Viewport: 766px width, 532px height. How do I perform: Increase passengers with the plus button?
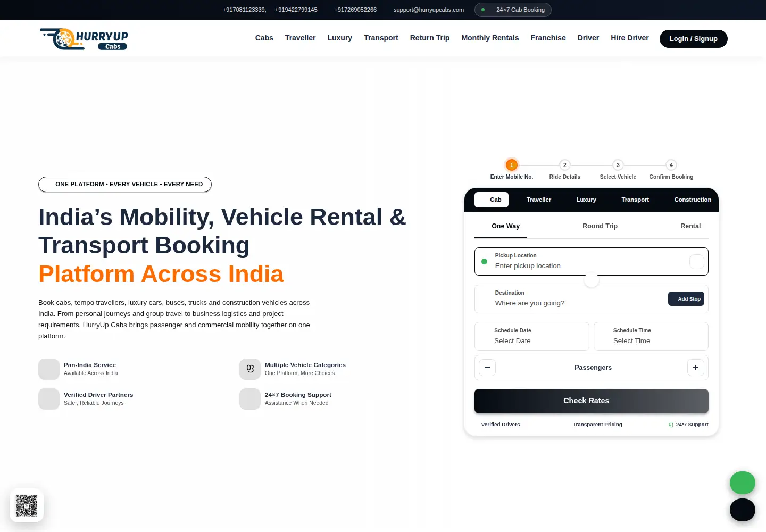pyautogui.click(x=696, y=368)
